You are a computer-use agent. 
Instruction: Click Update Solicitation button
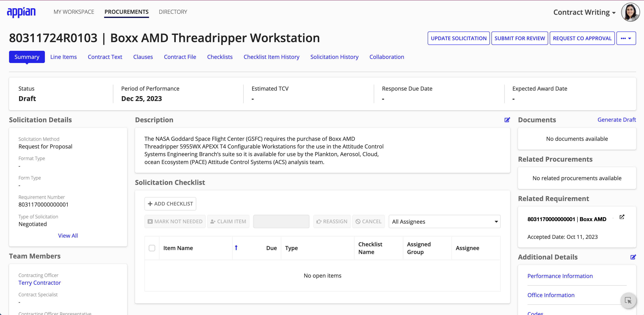pos(459,38)
